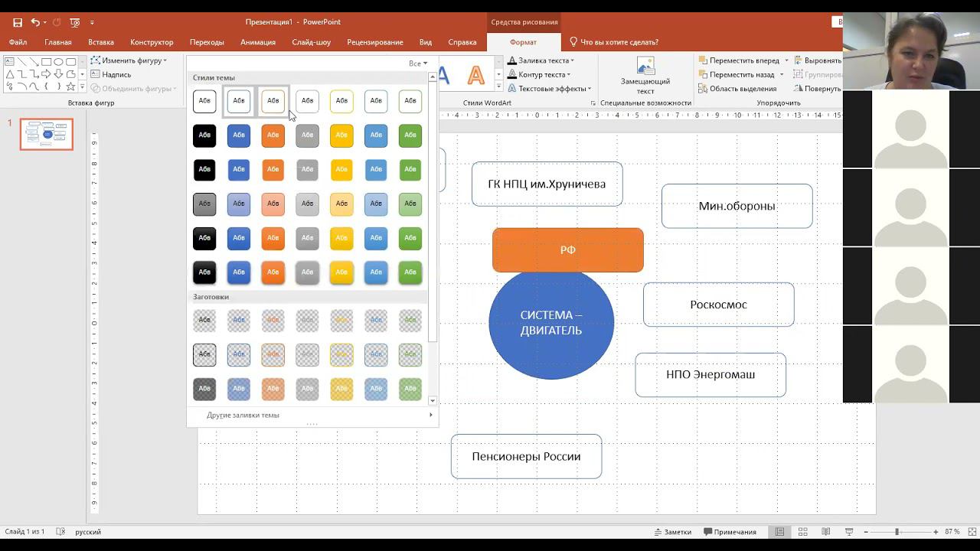
Task: Toggle the Заметки notes pane
Action: point(672,532)
